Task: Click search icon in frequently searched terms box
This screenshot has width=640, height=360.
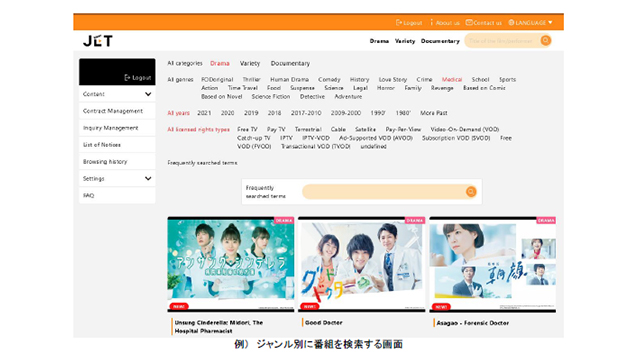Action: point(471,192)
